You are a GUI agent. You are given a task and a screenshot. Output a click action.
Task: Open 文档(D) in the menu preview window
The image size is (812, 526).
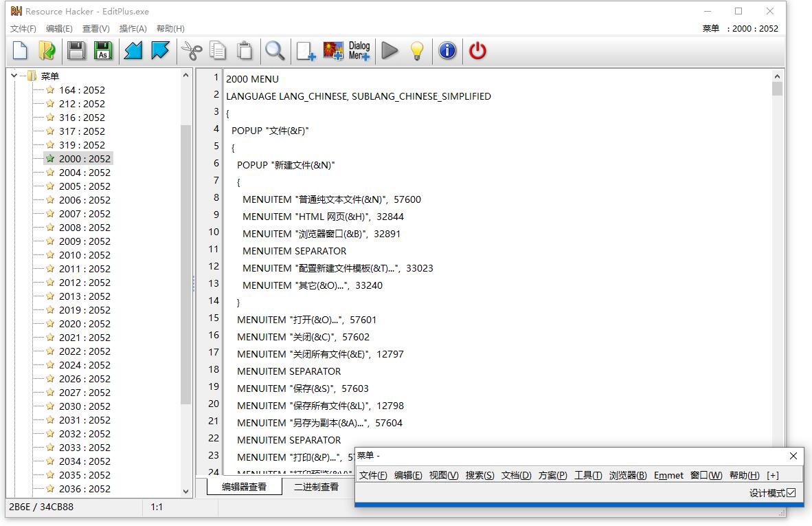(x=516, y=475)
